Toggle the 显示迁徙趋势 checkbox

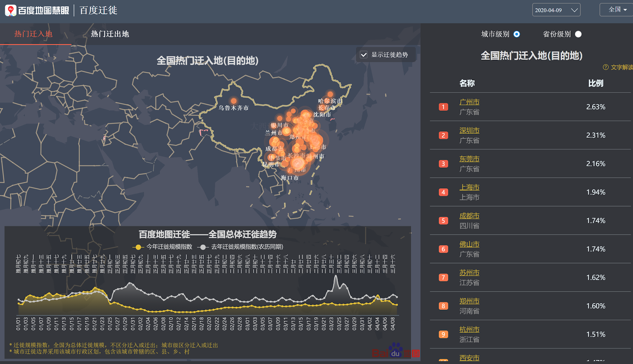tap(364, 55)
